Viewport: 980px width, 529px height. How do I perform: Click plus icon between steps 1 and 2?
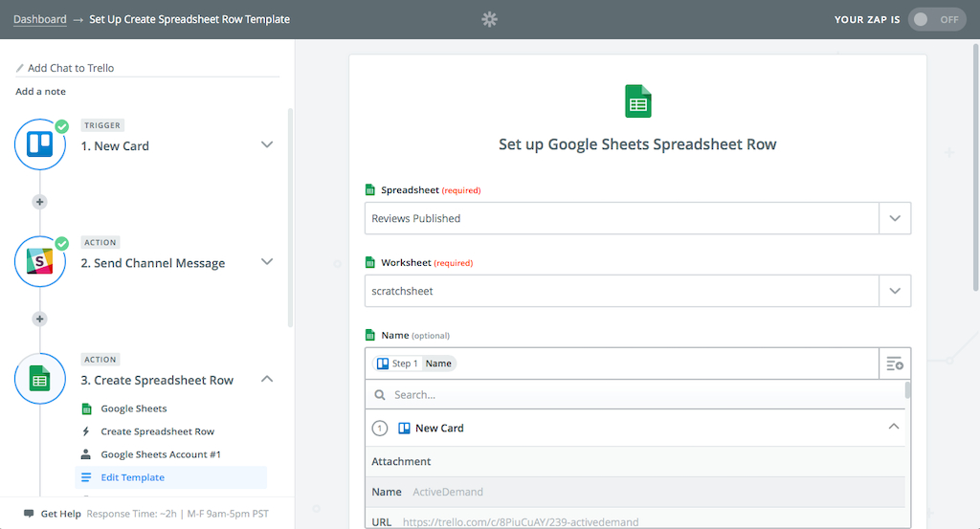coord(39,202)
